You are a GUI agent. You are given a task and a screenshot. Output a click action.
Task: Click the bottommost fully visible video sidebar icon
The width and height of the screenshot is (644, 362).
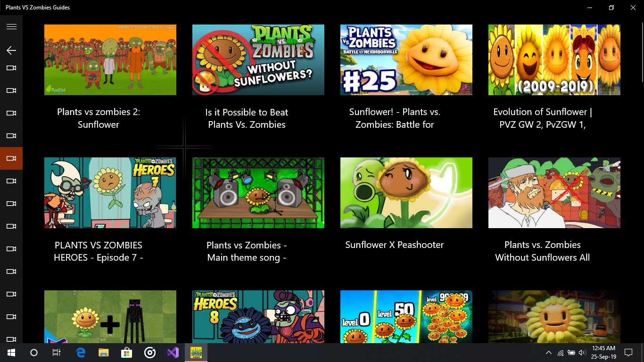tap(11, 317)
